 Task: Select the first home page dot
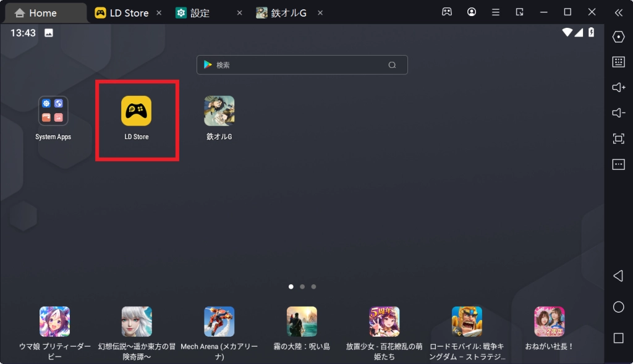tap(291, 287)
